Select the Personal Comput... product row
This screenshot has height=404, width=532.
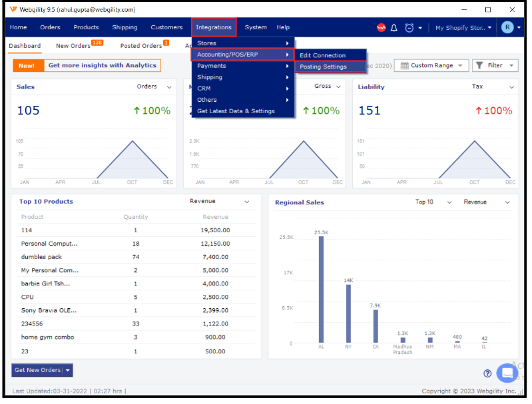point(136,244)
